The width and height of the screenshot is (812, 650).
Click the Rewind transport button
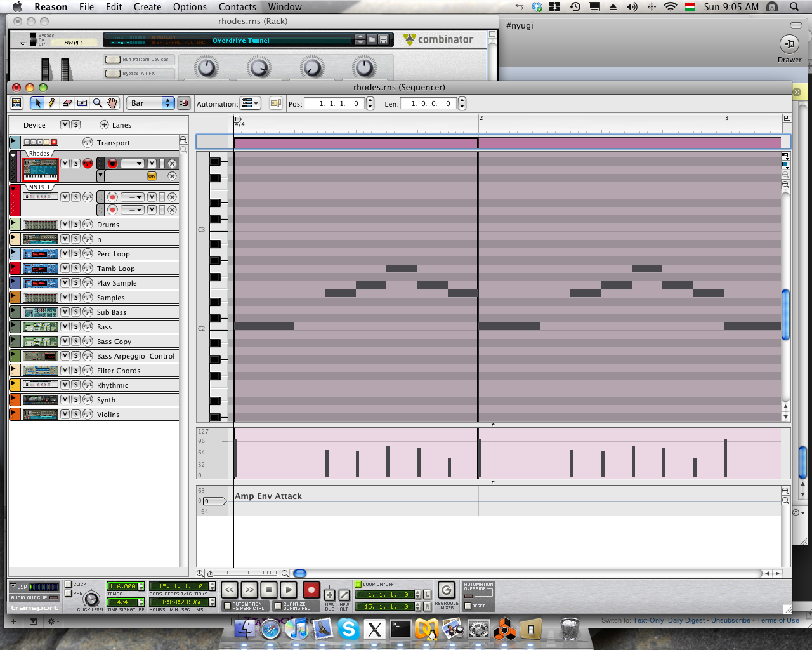click(x=230, y=590)
